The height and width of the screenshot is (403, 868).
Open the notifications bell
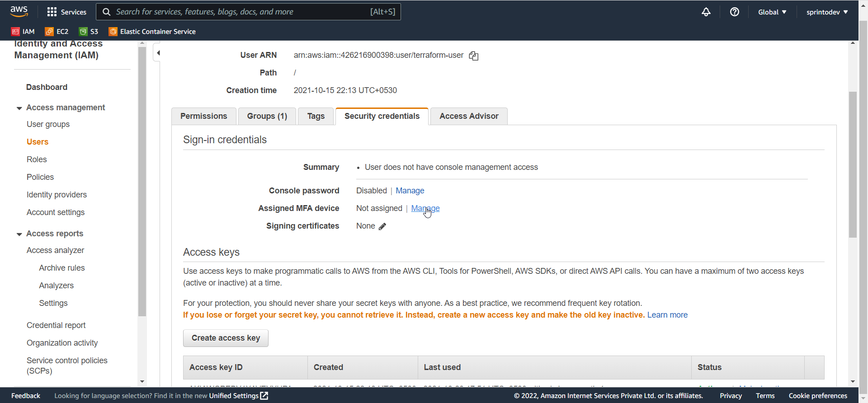tap(706, 12)
